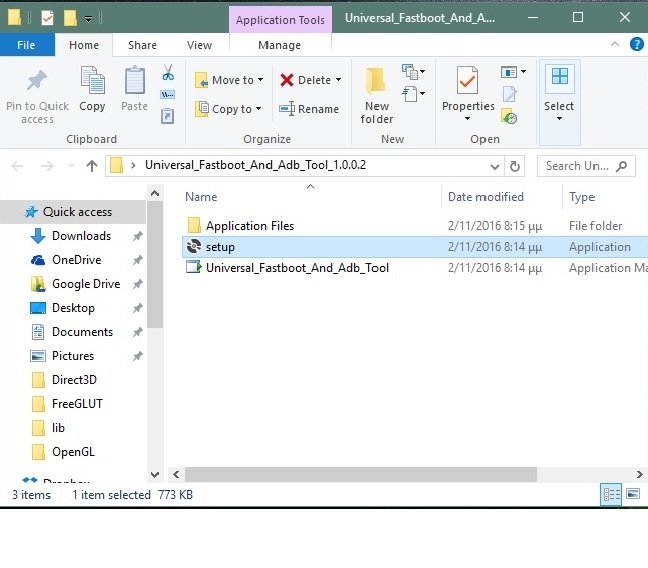
Task: Open the Application Files folder
Action: click(249, 226)
